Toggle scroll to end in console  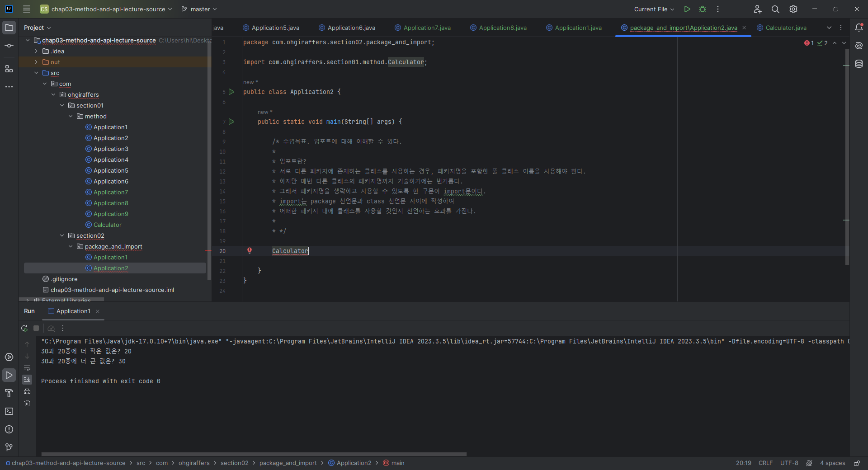27,380
